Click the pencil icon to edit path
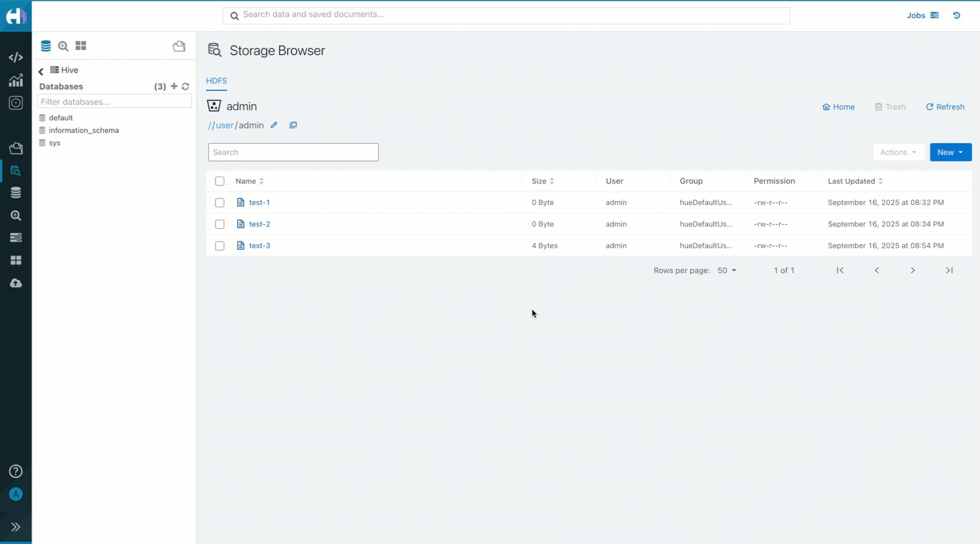This screenshot has width=980, height=544. coord(274,125)
